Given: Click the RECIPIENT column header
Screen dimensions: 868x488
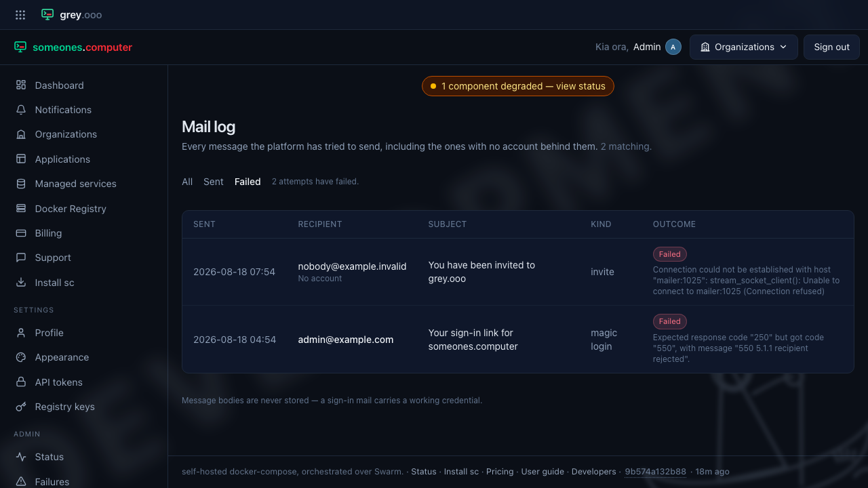Looking at the screenshot, I should point(320,224).
